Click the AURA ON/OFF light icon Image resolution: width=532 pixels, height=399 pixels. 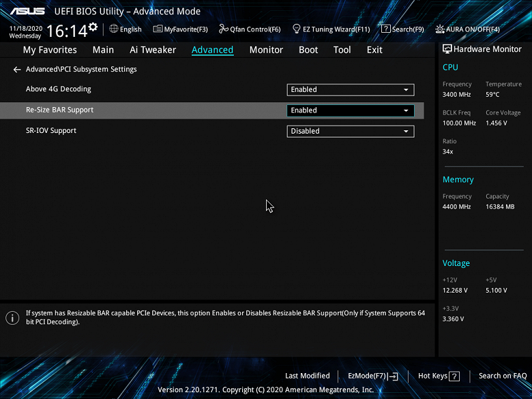pyautogui.click(x=440, y=29)
